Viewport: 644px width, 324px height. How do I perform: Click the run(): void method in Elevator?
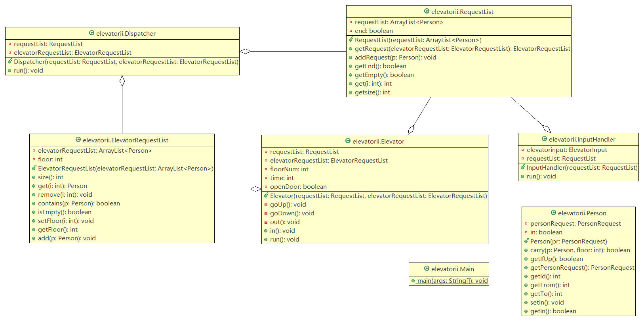click(285, 240)
